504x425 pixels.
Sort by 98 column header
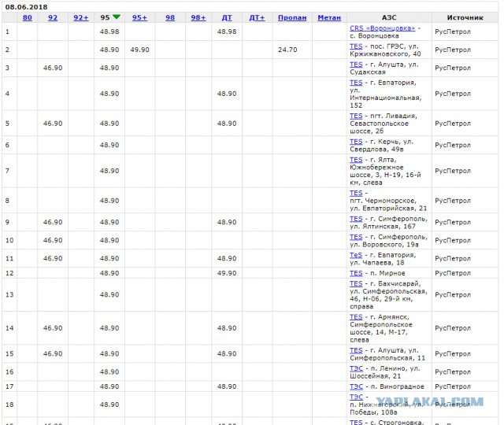point(170,17)
